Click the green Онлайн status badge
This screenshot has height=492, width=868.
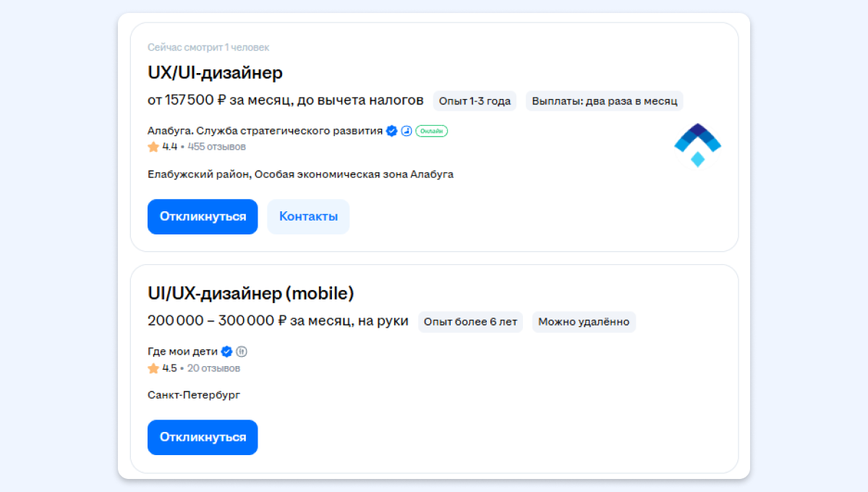431,131
